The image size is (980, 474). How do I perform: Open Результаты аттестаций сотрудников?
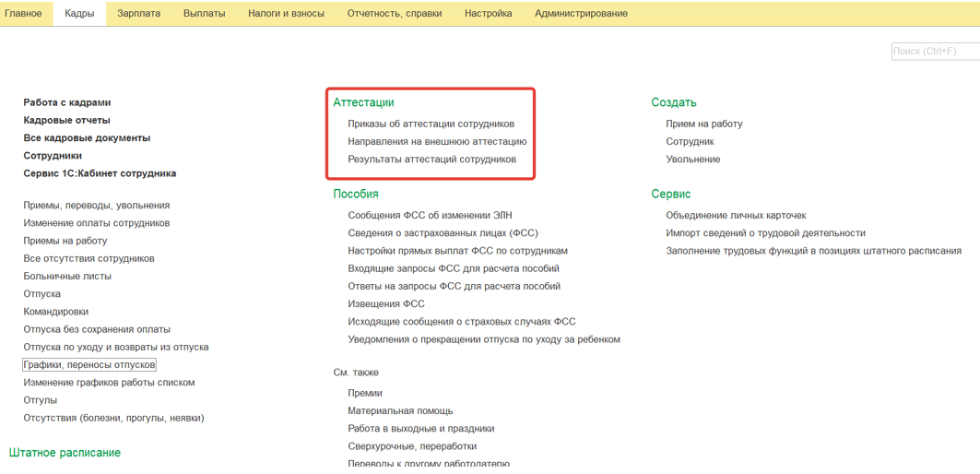pyautogui.click(x=431, y=160)
